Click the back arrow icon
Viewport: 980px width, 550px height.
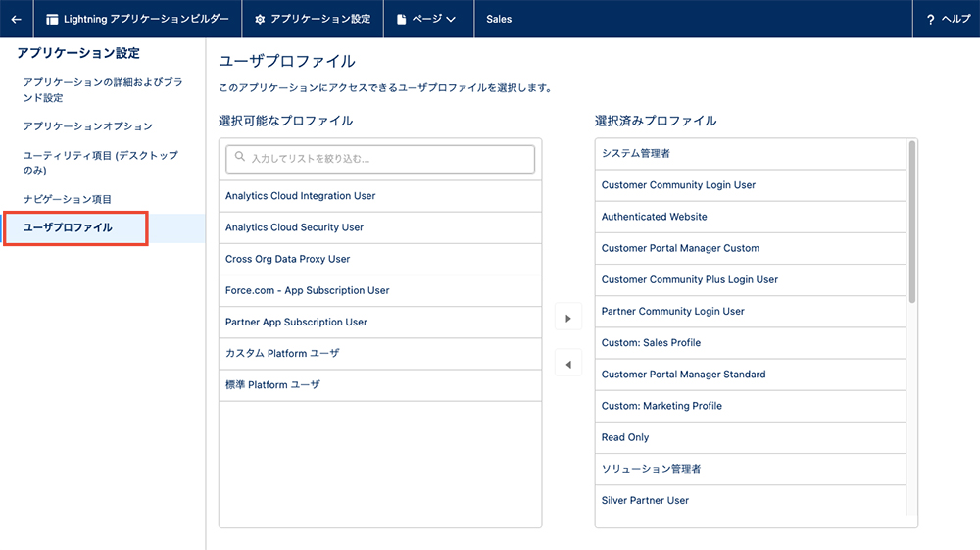point(17,19)
